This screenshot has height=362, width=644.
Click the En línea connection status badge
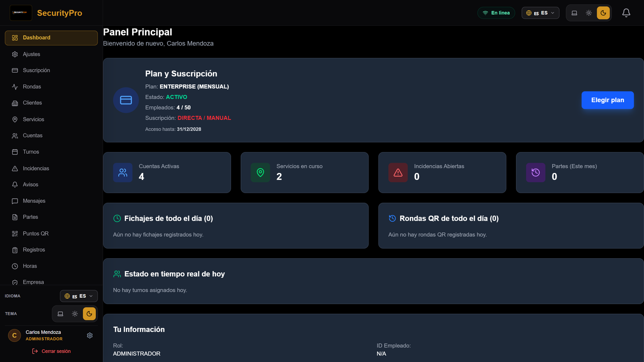tap(496, 13)
